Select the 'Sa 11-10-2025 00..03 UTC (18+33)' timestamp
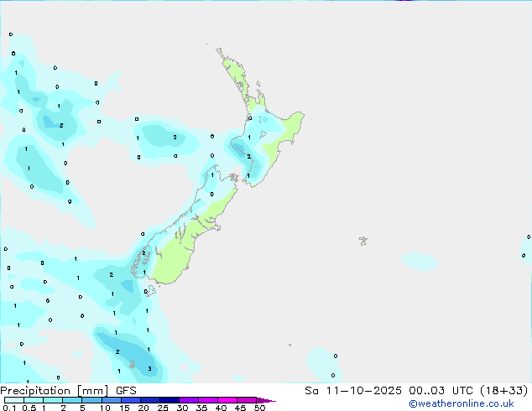 tap(416, 391)
